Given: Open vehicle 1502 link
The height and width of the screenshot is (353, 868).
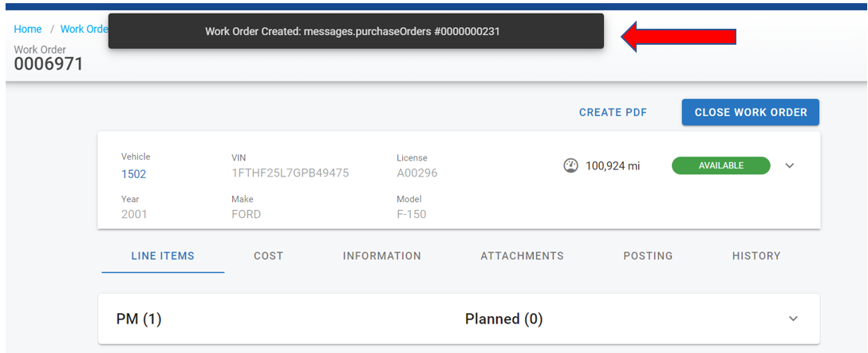Looking at the screenshot, I should (x=133, y=174).
